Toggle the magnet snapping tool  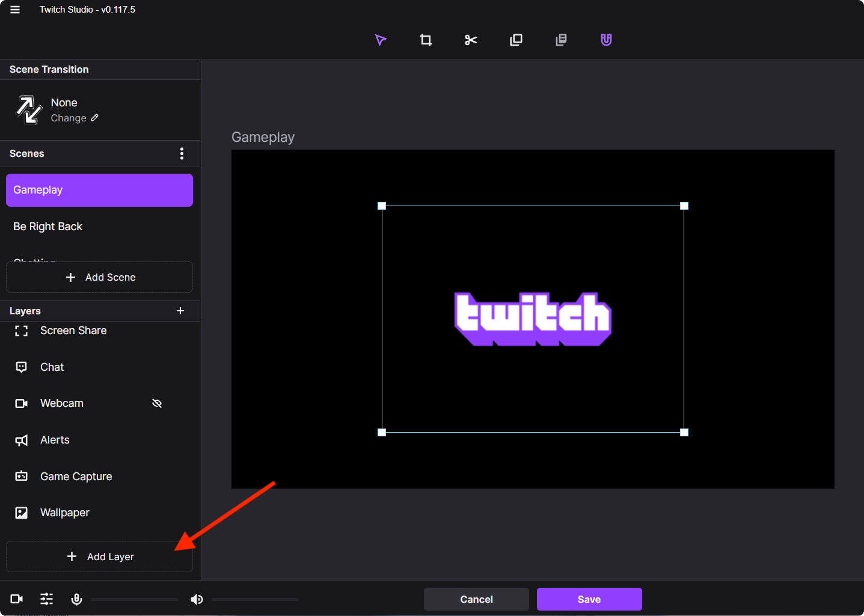(606, 40)
